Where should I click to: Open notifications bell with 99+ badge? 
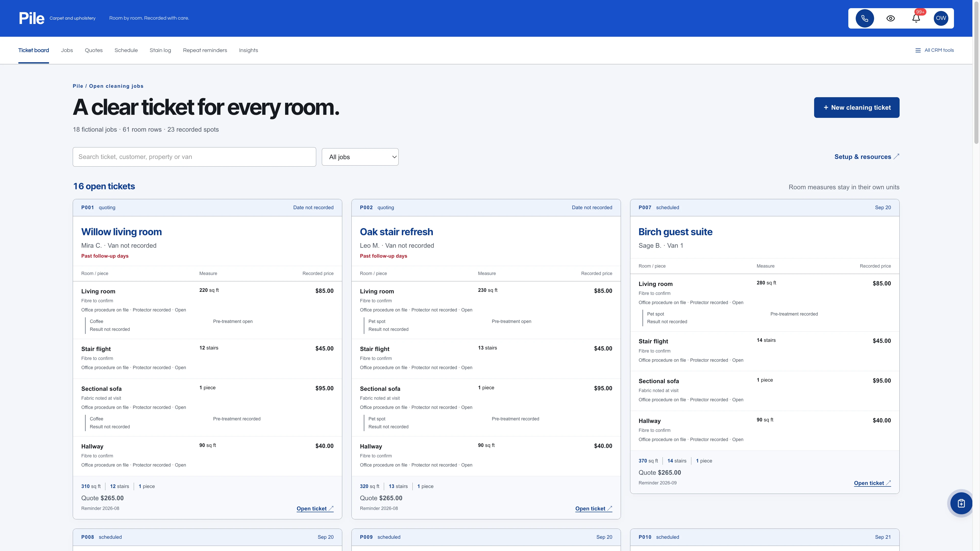click(x=916, y=18)
